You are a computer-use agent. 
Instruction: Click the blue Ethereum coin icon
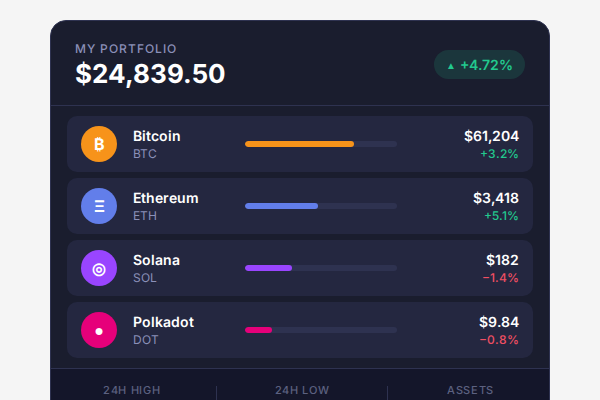click(x=99, y=206)
